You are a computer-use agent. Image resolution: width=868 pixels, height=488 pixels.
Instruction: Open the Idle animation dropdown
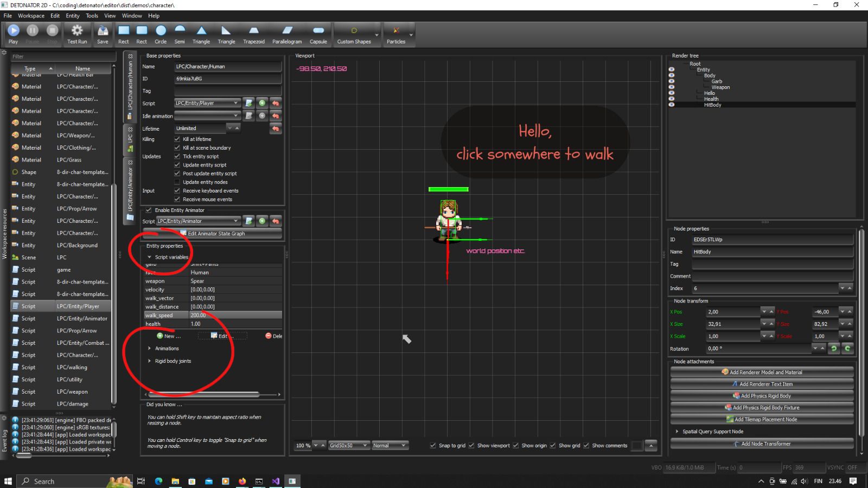click(207, 115)
